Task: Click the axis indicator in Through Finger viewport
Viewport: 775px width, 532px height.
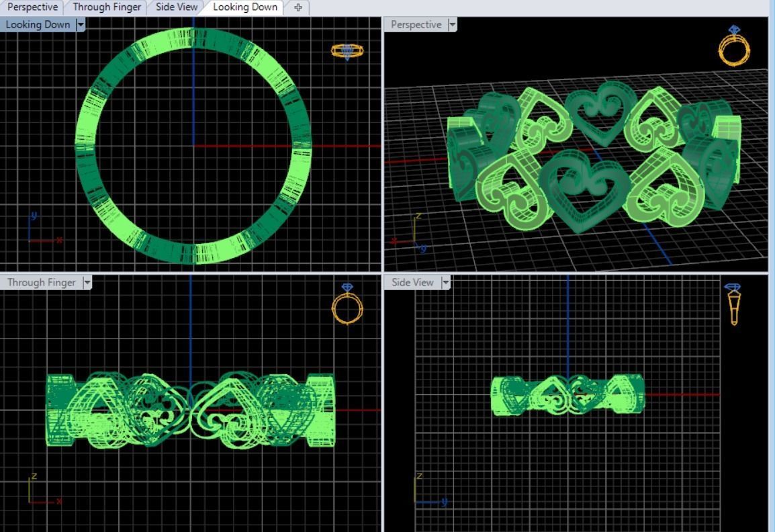Action: [x=44, y=490]
